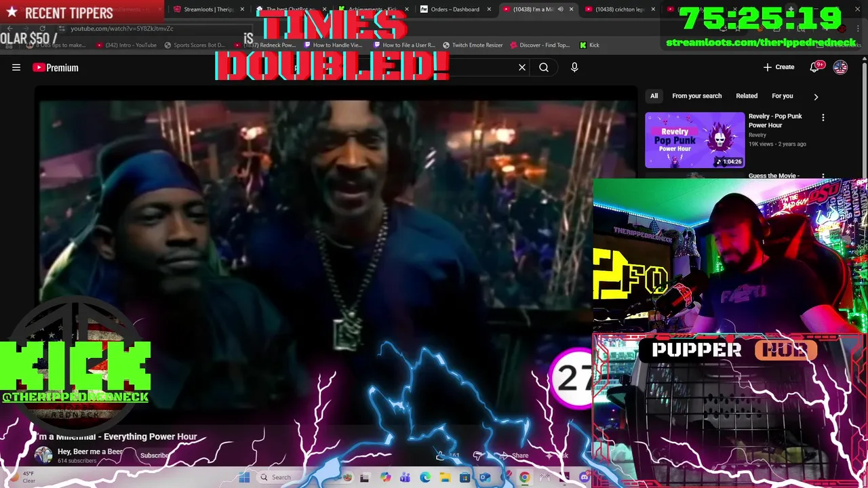This screenshot has height=488, width=868.
Task: Open the YouTube notifications bell
Action: pyautogui.click(x=815, y=67)
